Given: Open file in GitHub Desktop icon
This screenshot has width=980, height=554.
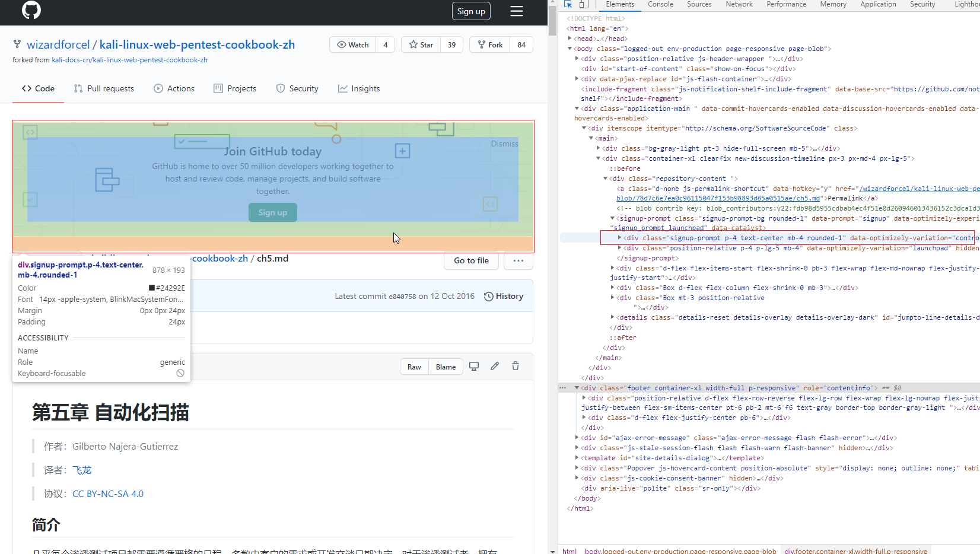Looking at the screenshot, I should 474,366.
